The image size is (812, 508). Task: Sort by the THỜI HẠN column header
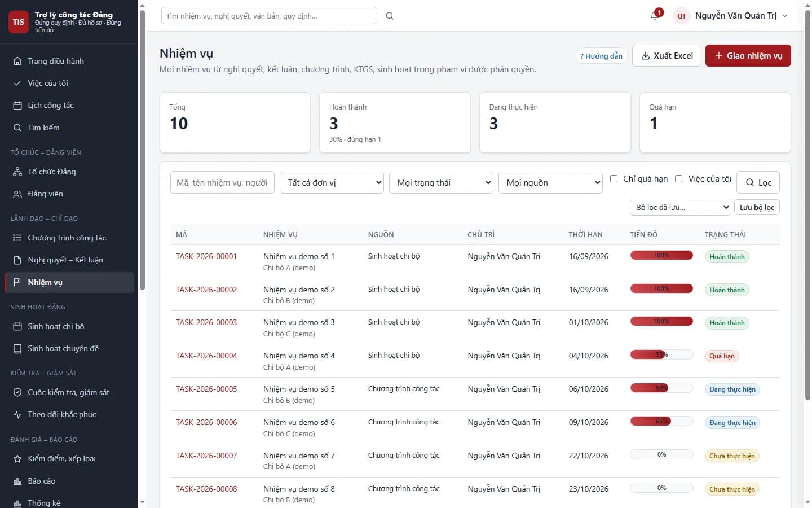(x=585, y=234)
